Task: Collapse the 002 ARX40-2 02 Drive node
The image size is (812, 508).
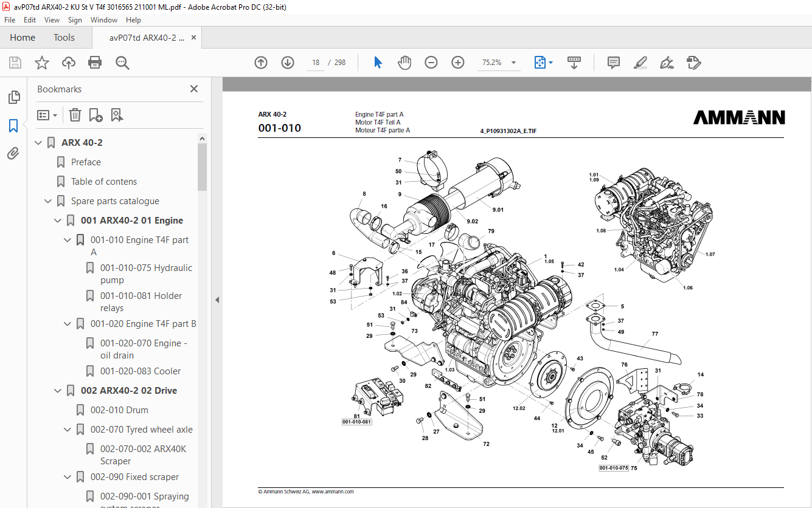Action: point(58,391)
